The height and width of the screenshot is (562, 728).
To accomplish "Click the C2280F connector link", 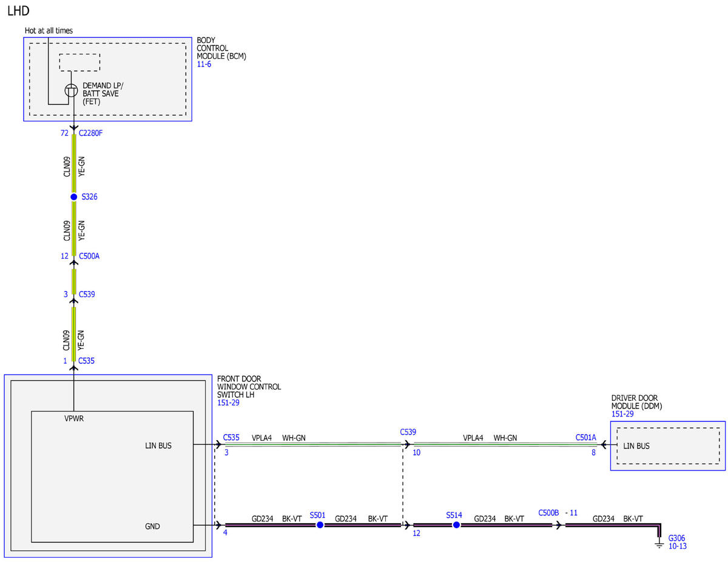I will tap(91, 133).
